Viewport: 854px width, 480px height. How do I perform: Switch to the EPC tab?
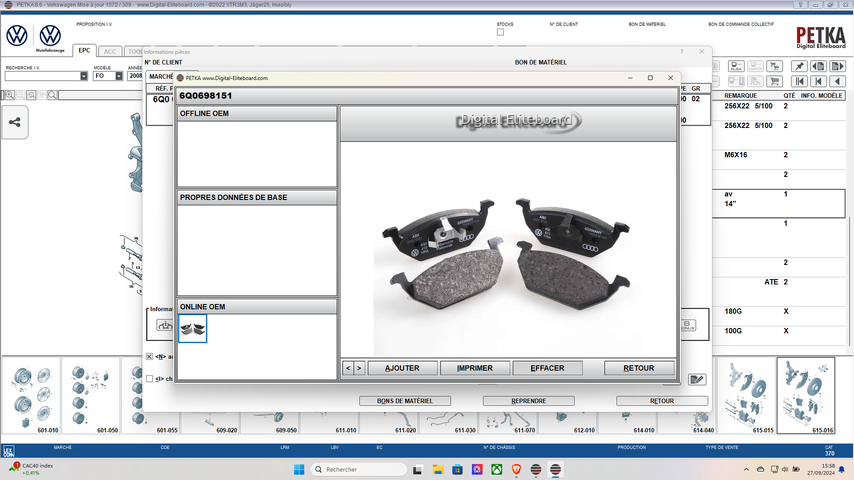pos(84,51)
